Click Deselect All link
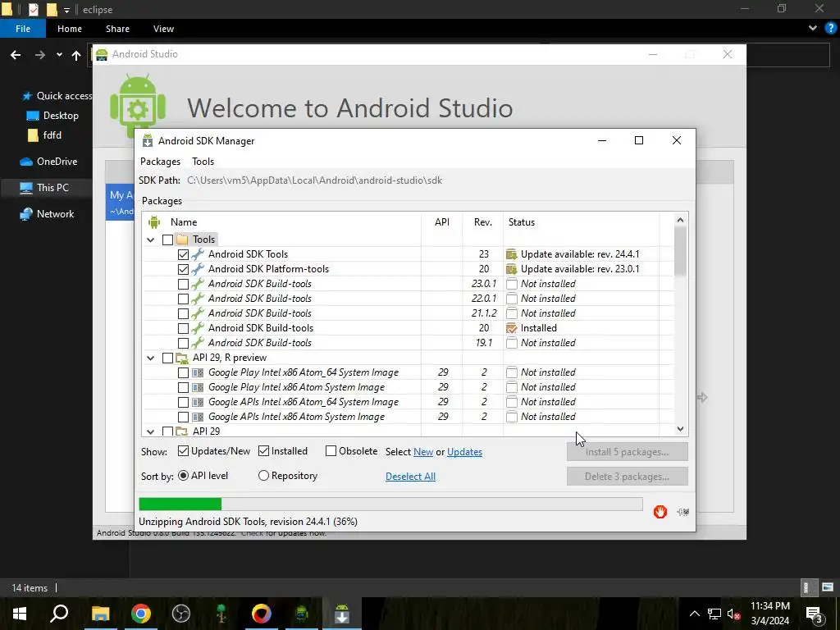 tap(410, 477)
